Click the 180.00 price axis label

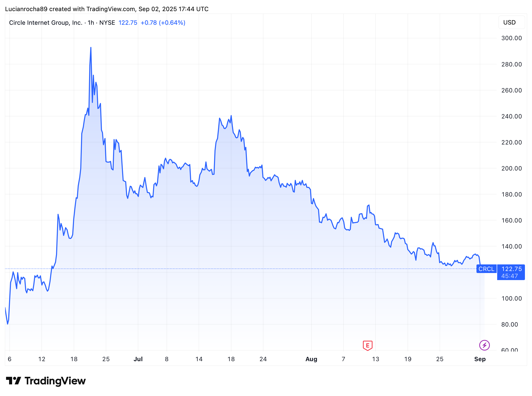tap(511, 194)
